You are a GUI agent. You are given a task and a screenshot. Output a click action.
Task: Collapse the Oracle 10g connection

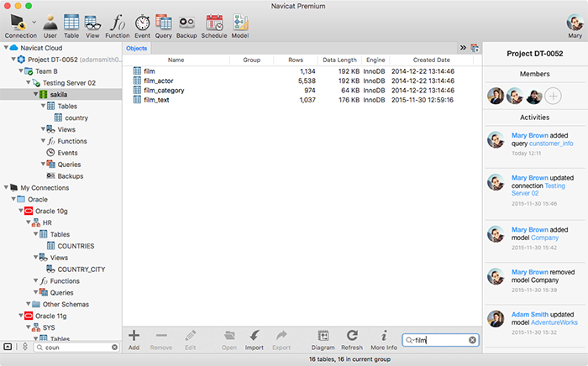point(21,211)
